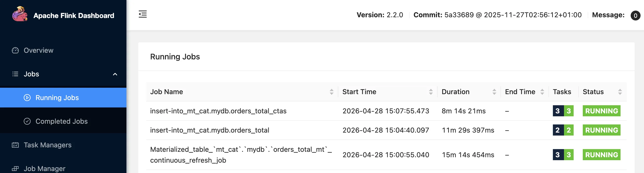Select Running Jobs in the navigation menu
Viewport: 644px width, 173px height.
(x=57, y=97)
